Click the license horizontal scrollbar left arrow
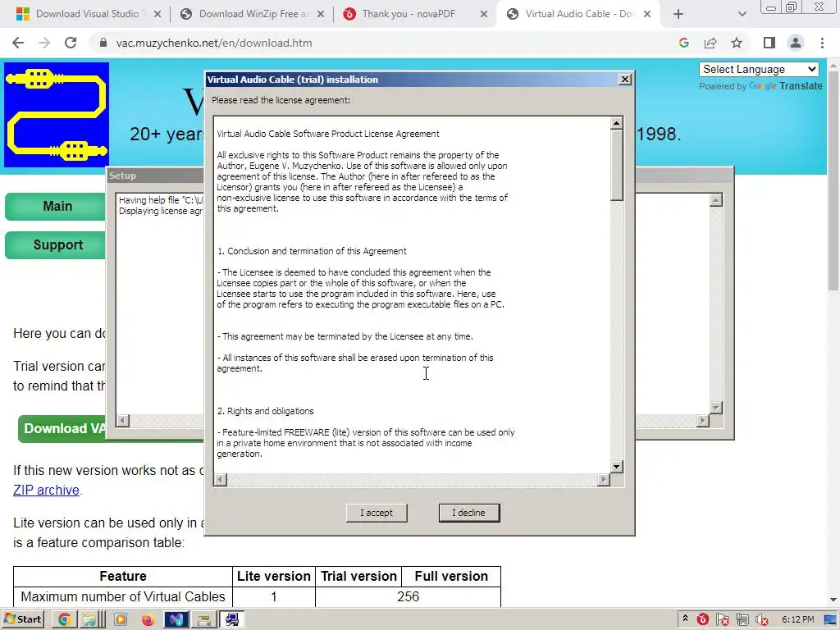The image size is (840, 630). pyautogui.click(x=220, y=479)
